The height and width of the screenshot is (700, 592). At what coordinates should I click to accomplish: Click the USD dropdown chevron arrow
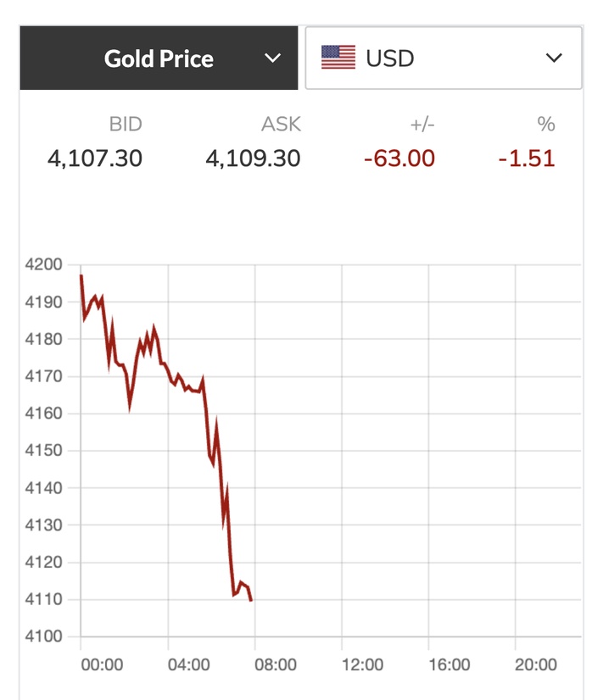point(553,58)
